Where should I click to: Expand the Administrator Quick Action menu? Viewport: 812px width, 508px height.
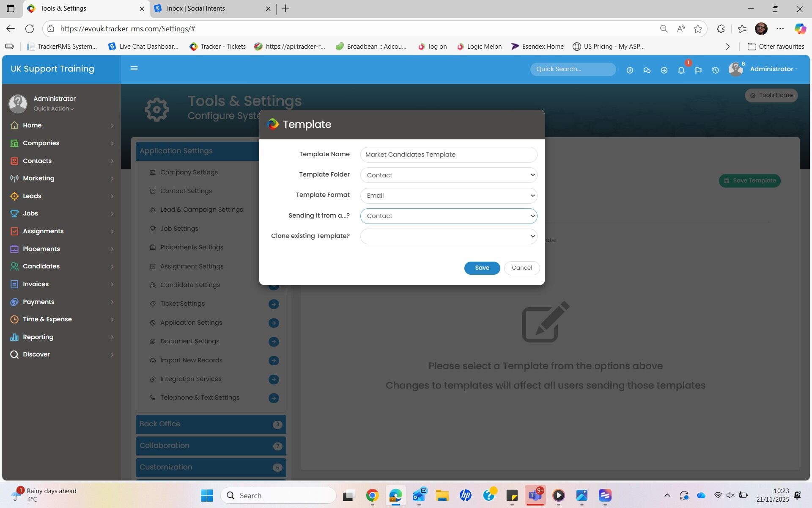click(x=54, y=109)
